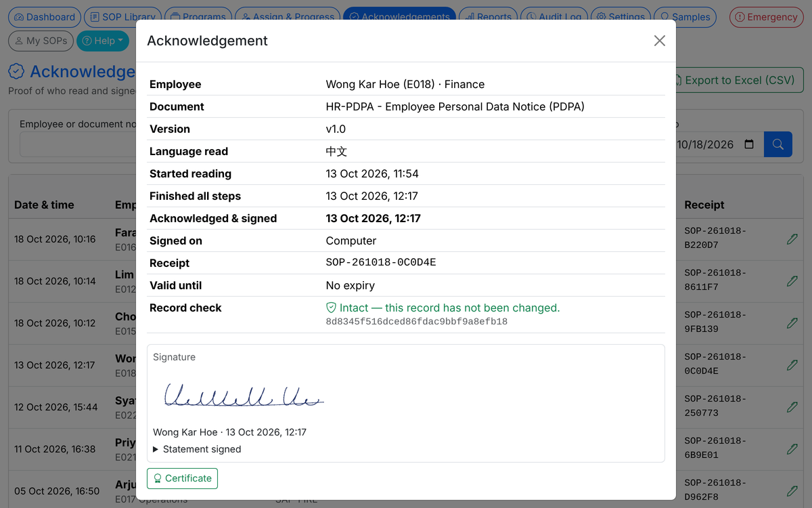812x508 pixels.
Task: Open the Samples tab
Action: 685,17
